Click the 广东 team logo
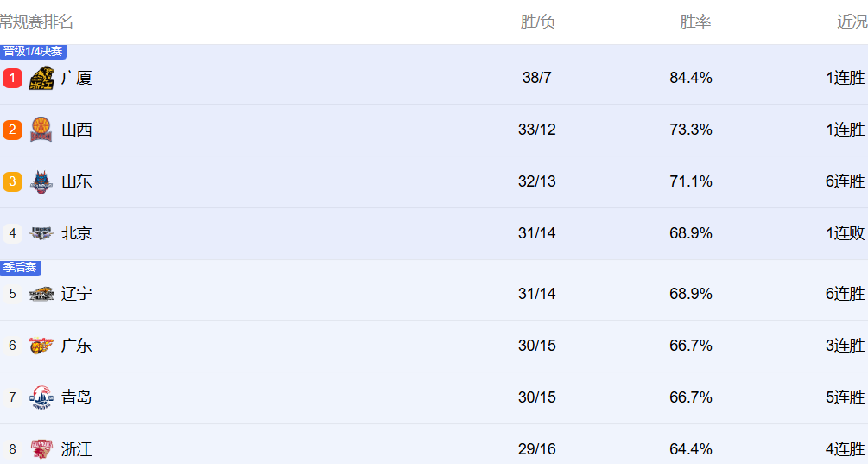 pos(41,346)
